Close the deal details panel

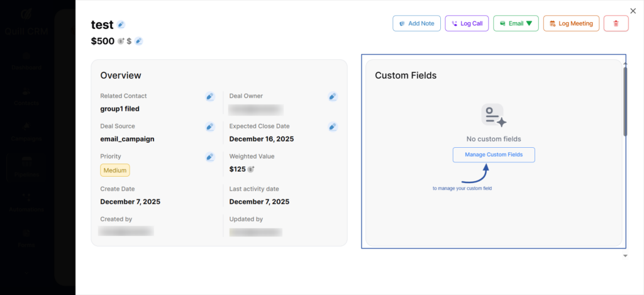(x=633, y=11)
